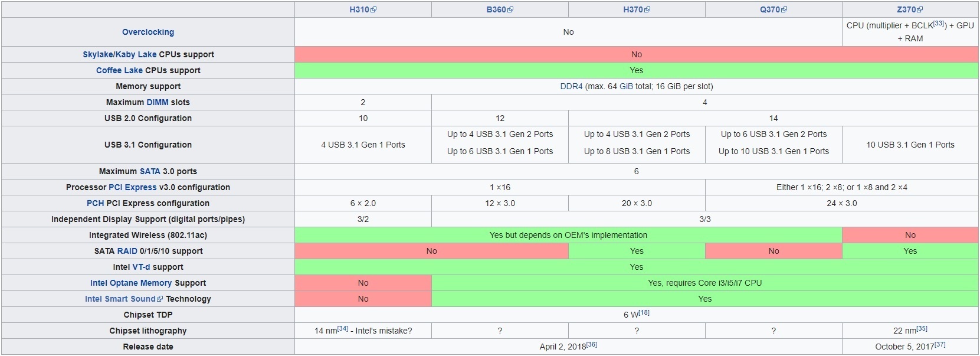Click 'Up to 6 USB 3.1 Gen 2 Ports' text

point(773,134)
